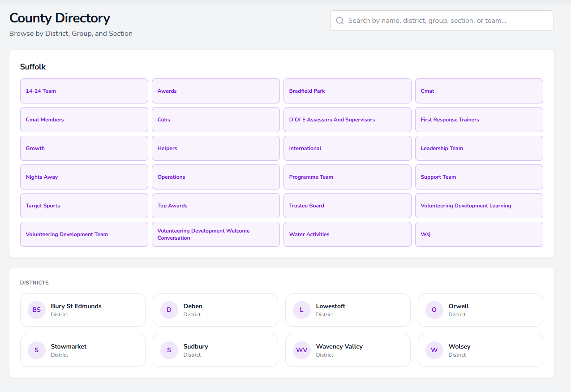Click the L avatar for Lowestoft

pos(302,310)
